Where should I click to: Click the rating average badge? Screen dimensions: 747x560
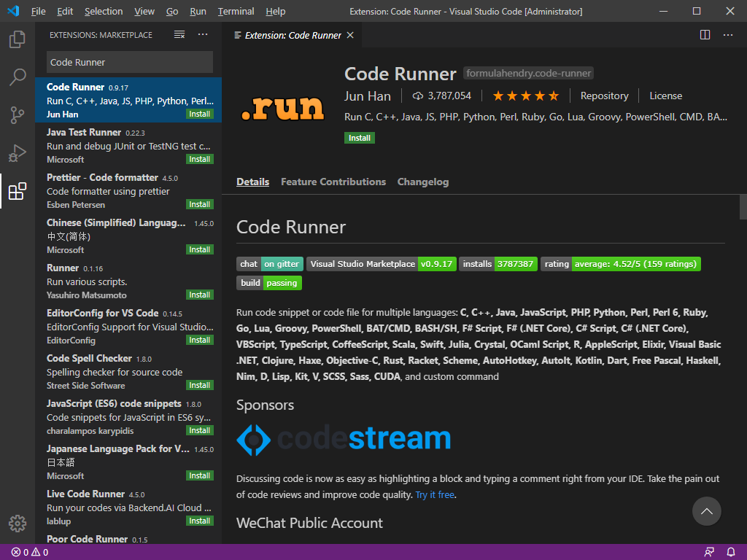pos(620,264)
